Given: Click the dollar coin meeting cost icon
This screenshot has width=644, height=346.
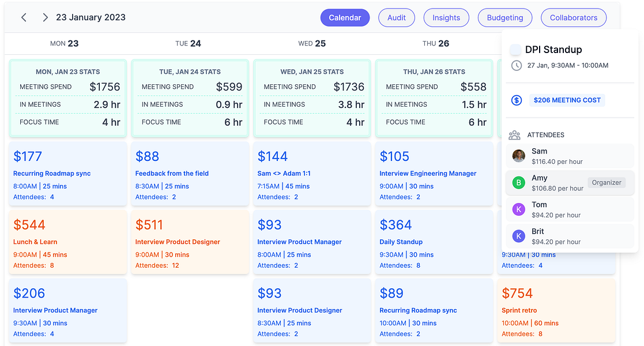Looking at the screenshot, I should 517,100.
